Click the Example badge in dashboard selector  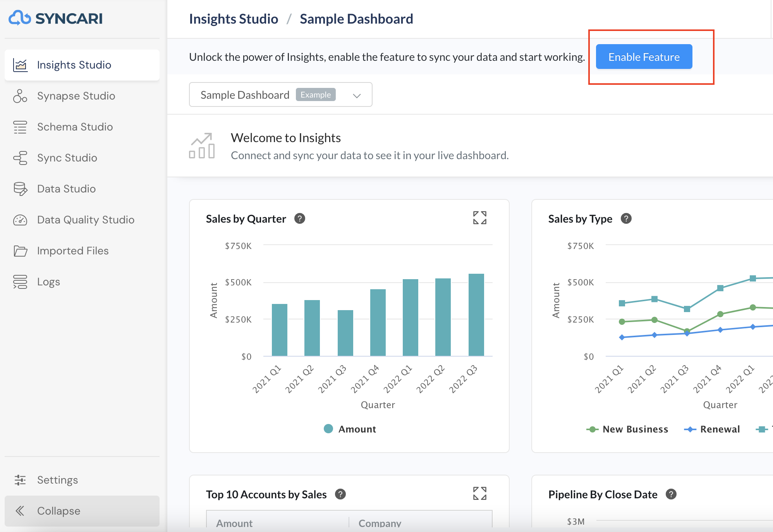click(316, 94)
